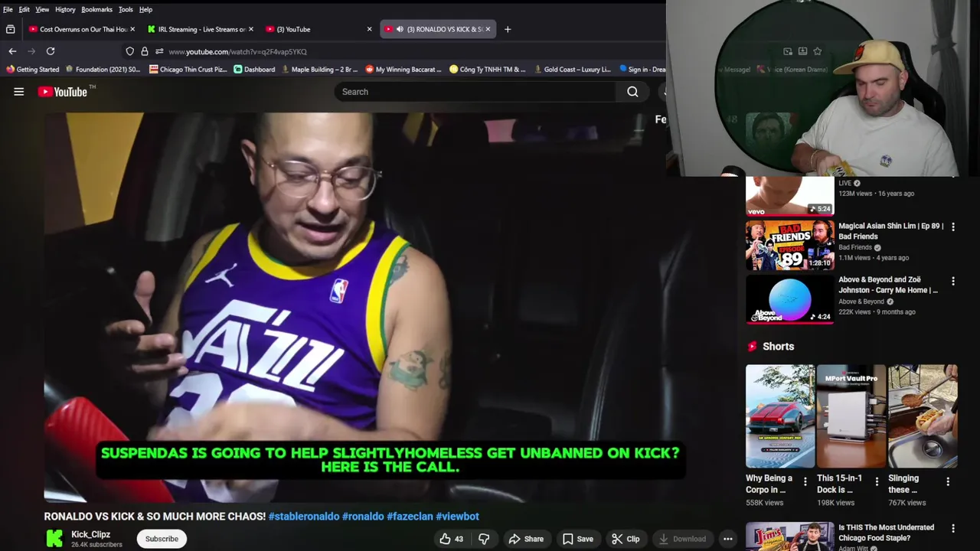Screen dimensions: 980x551
Task: Click the browser forward arrow
Action: tap(31, 51)
